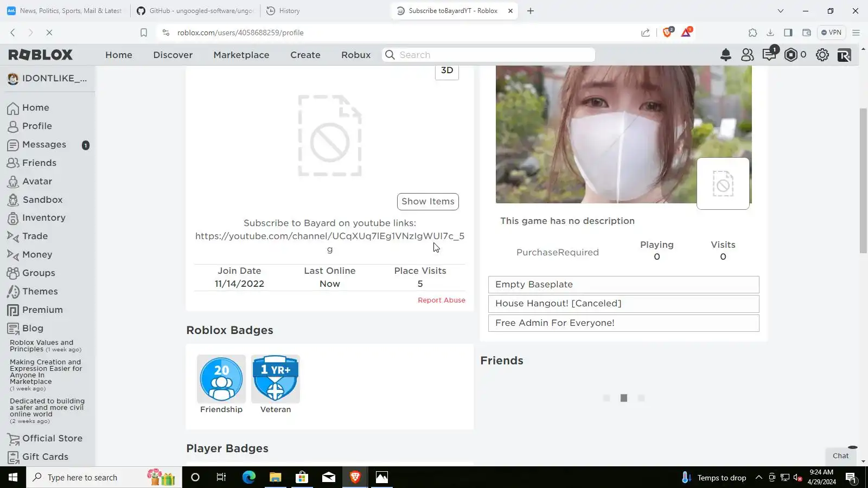This screenshot has width=868, height=488.
Task: Open the Robux balance icon
Action: 791,55
